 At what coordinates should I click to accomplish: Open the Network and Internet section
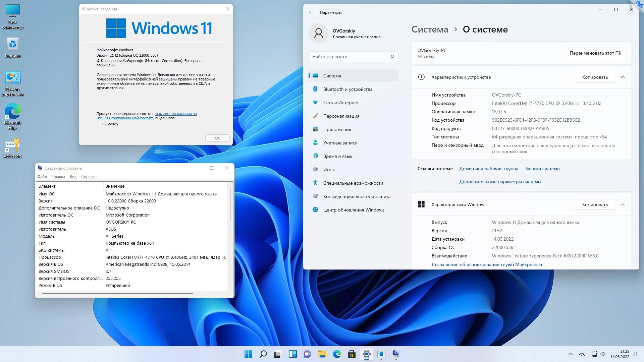tap(341, 103)
